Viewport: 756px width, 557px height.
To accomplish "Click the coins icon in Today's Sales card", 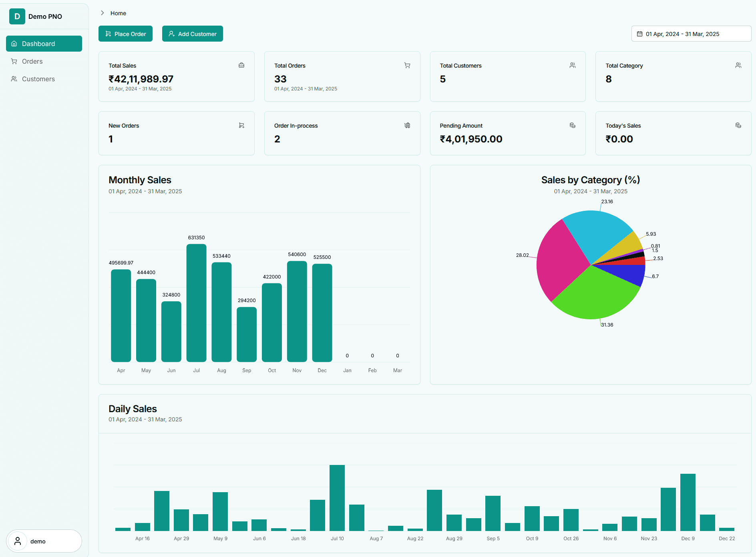I will click(738, 125).
